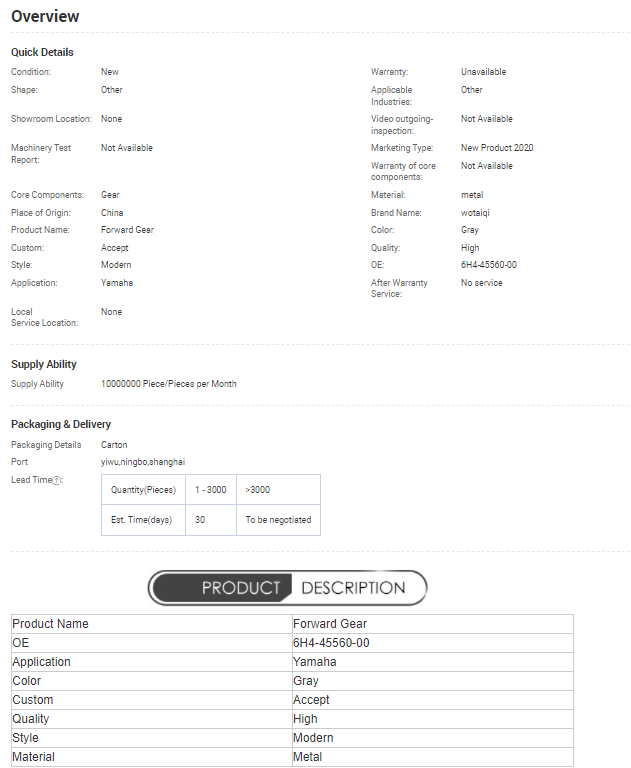Click the Packaging & Delivery heading

(x=61, y=424)
